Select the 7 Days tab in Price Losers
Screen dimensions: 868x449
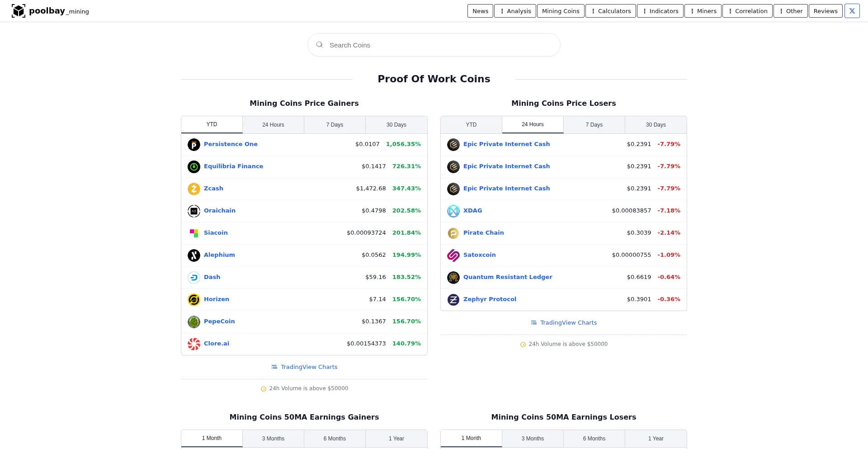point(594,125)
